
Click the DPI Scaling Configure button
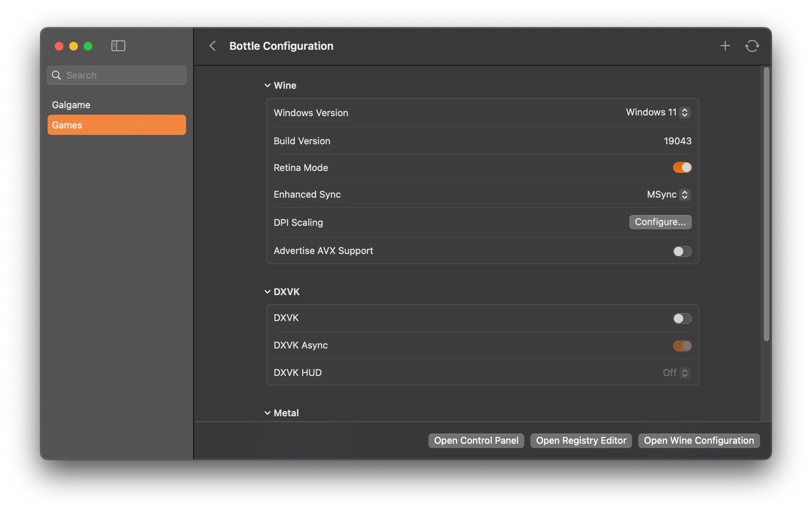pyautogui.click(x=660, y=222)
